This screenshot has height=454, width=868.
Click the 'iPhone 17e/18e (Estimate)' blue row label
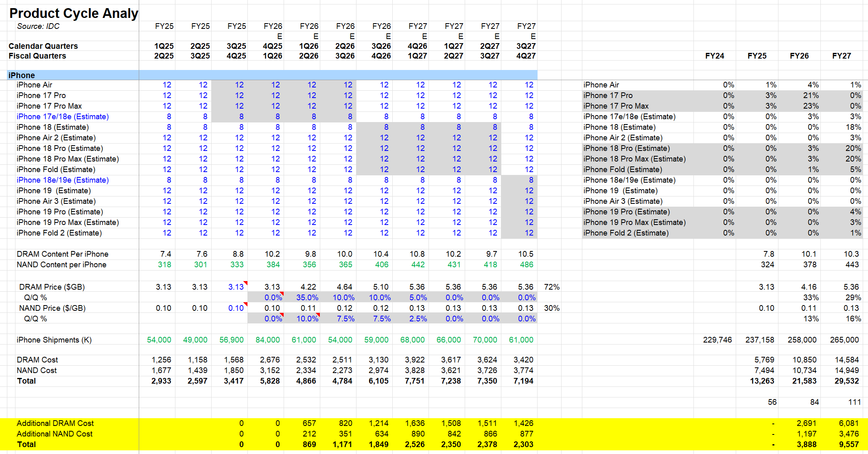(x=63, y=117)
